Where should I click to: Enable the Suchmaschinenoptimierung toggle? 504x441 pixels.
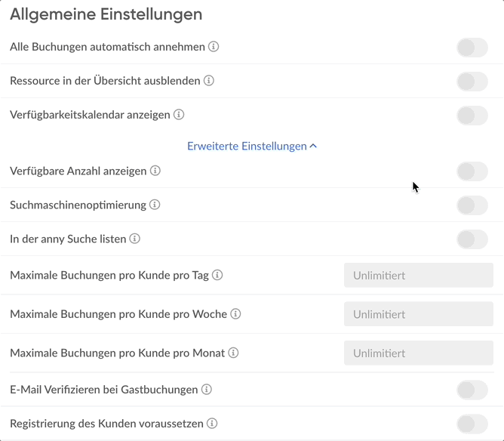472,205
